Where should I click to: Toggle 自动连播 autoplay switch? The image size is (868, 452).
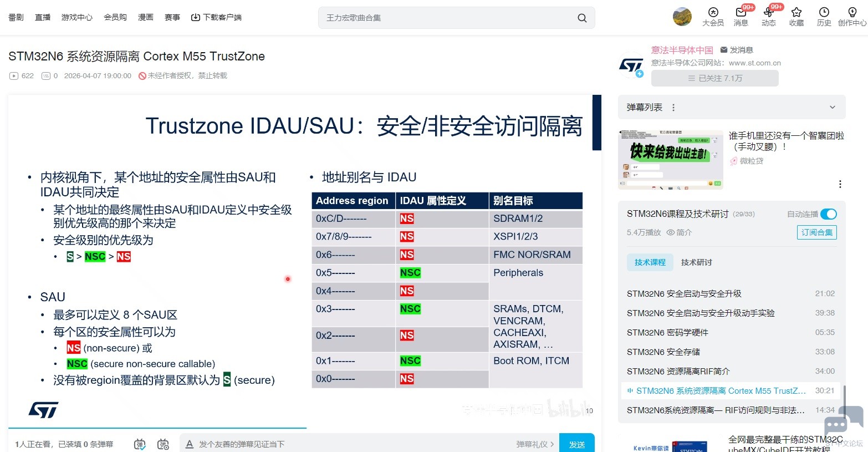(829, 214)
